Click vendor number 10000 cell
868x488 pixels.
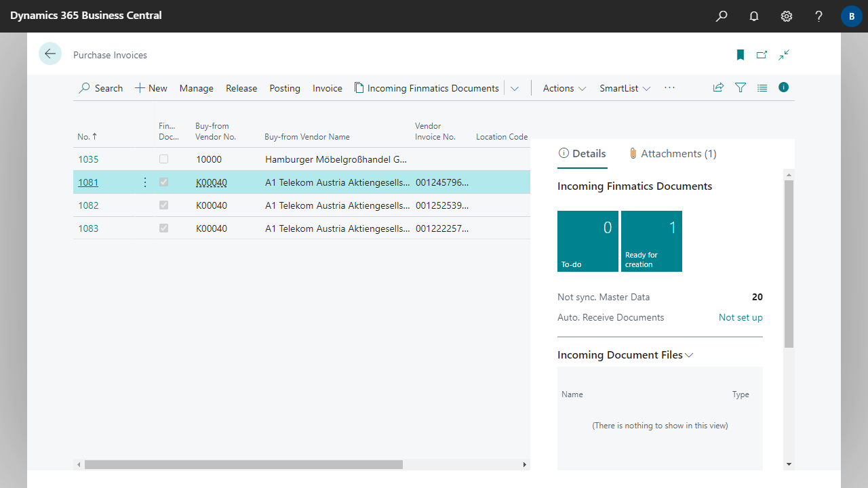click(x=209, y=159)
